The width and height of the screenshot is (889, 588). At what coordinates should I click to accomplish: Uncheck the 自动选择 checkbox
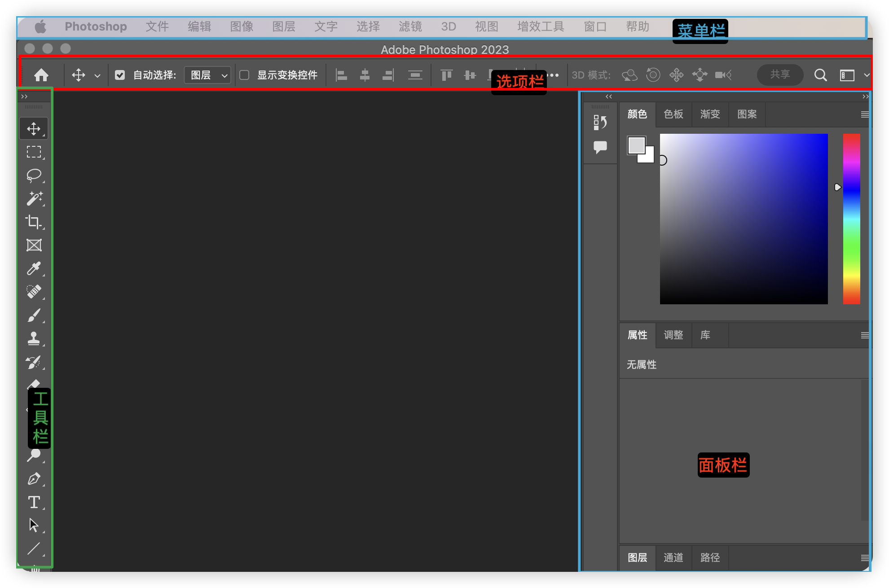pos(119,75)
